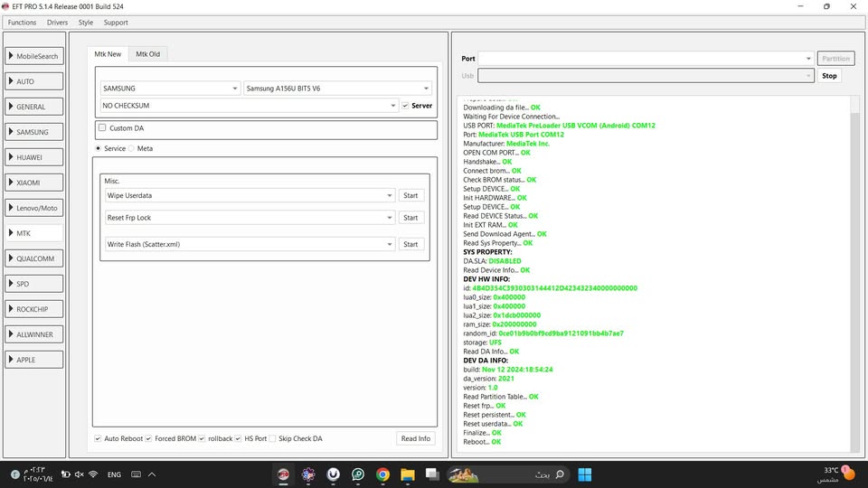Open the Style menu
Image resolution: width=868 pixels, height=488 pixels.
[x=86, y=22]
